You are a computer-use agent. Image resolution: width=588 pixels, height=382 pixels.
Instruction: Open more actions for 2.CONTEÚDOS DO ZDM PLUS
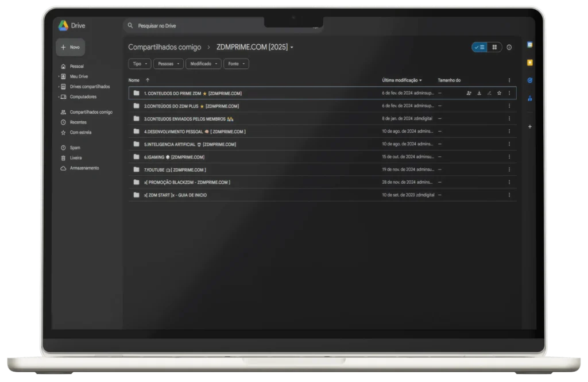coord(509,106)
